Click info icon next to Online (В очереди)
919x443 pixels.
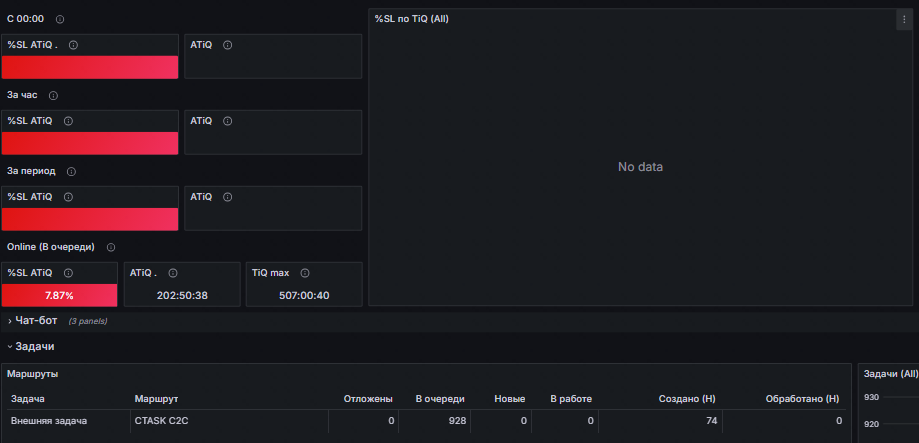(x=111, y=248)
